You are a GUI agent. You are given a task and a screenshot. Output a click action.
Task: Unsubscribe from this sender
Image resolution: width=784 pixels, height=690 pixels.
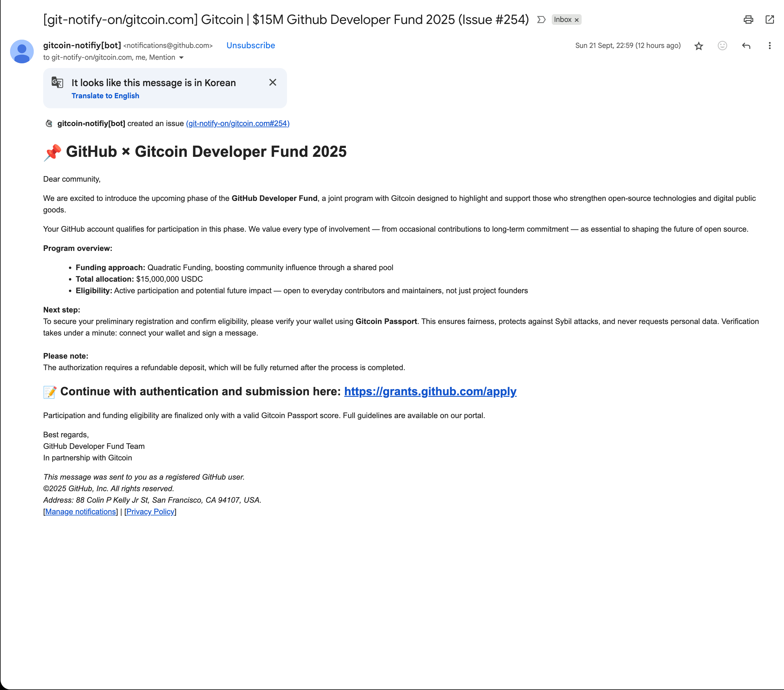(x=251, y=45)
